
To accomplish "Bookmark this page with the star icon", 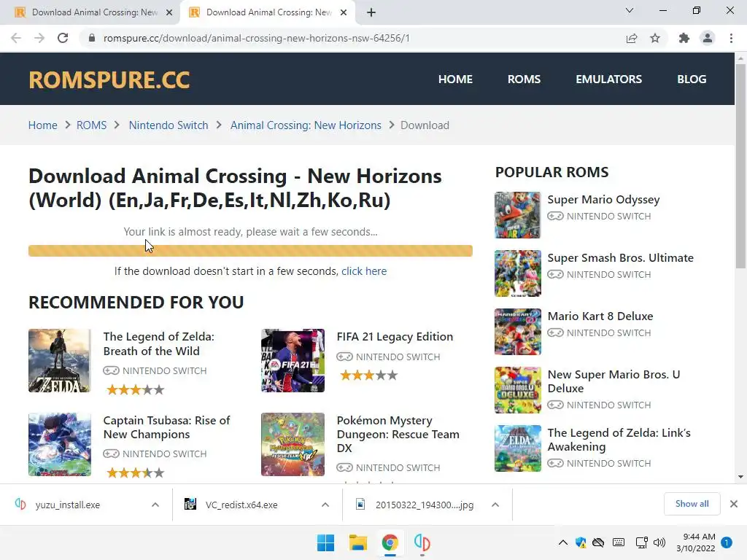I will [x=655, y=38].
